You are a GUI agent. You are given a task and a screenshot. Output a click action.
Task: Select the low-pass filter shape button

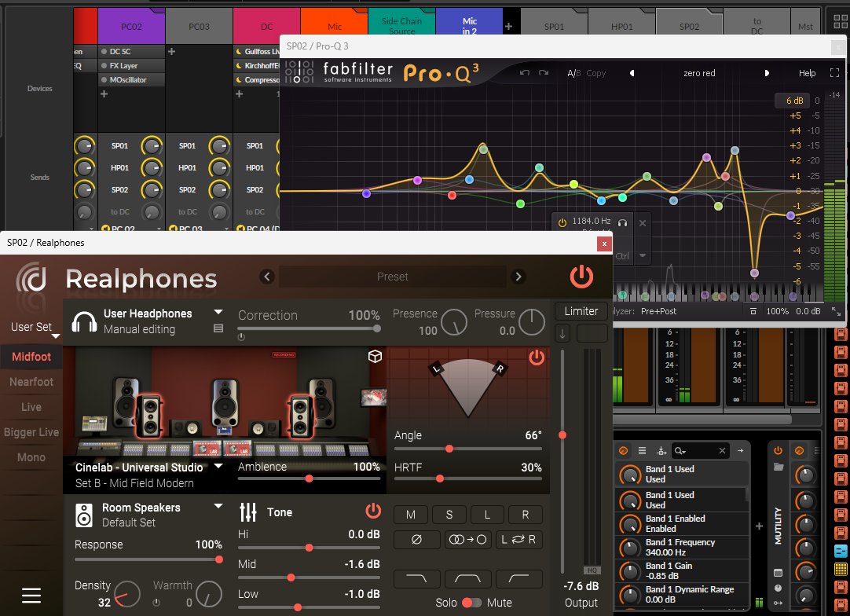pyautogui.click(x=416, y=579)
